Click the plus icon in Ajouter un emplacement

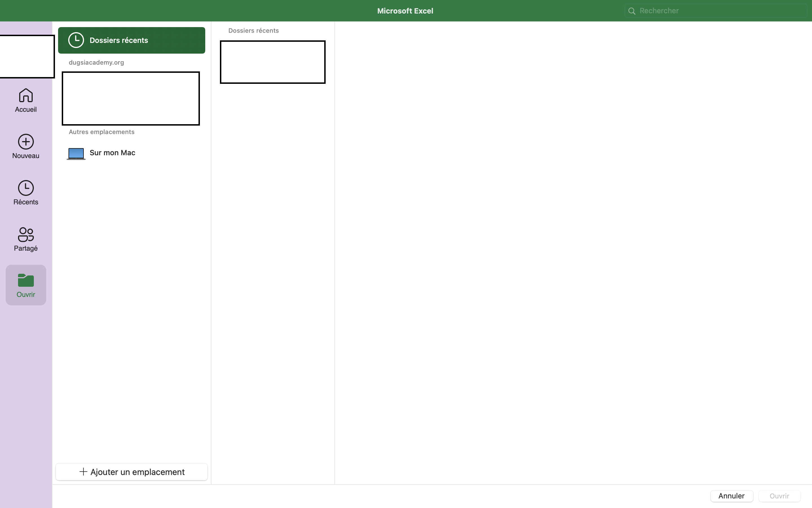point(83,472)
